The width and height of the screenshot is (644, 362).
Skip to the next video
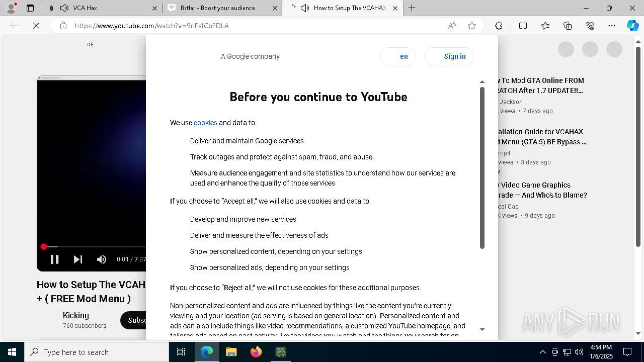78,259
